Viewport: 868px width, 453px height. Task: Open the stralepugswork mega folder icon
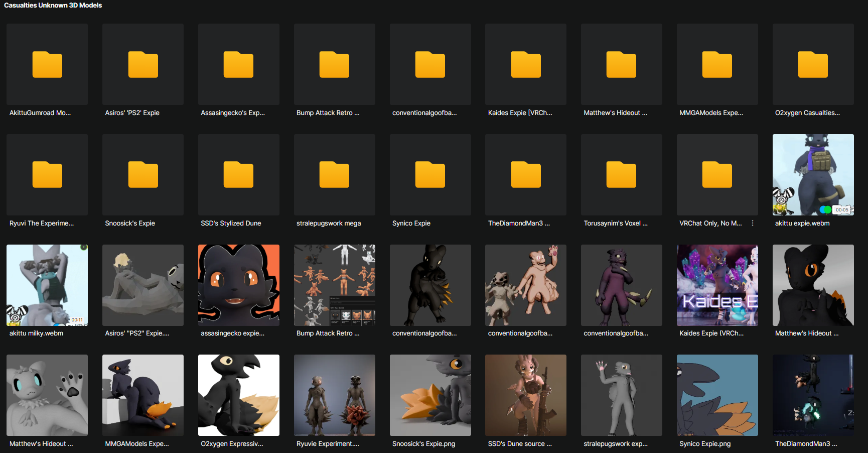335,175
